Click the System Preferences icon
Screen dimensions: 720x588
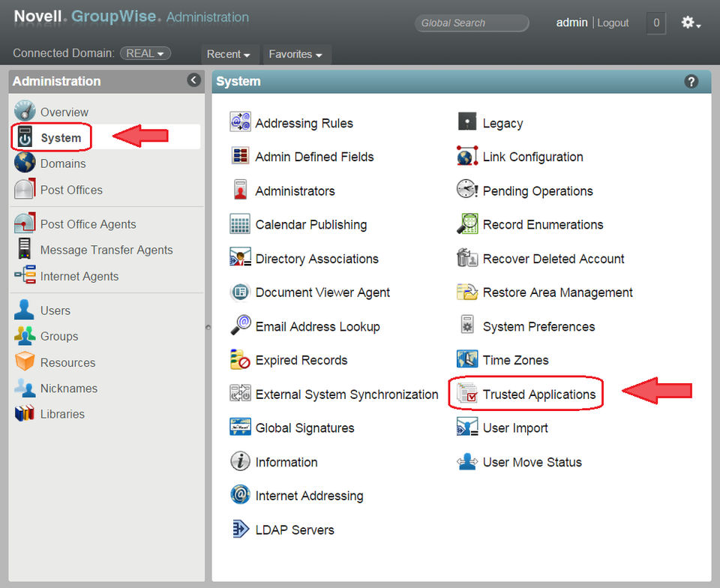point(467,325)
